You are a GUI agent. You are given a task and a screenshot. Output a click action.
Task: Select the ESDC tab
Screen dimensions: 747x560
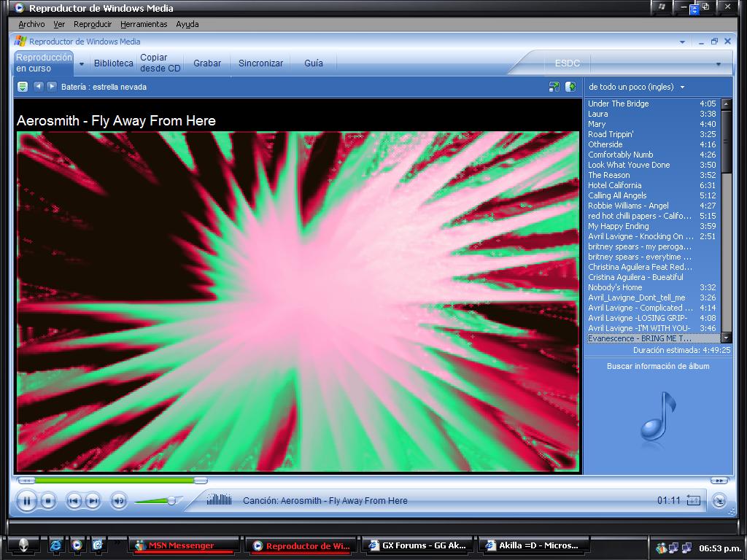click(x=567, y=63)
